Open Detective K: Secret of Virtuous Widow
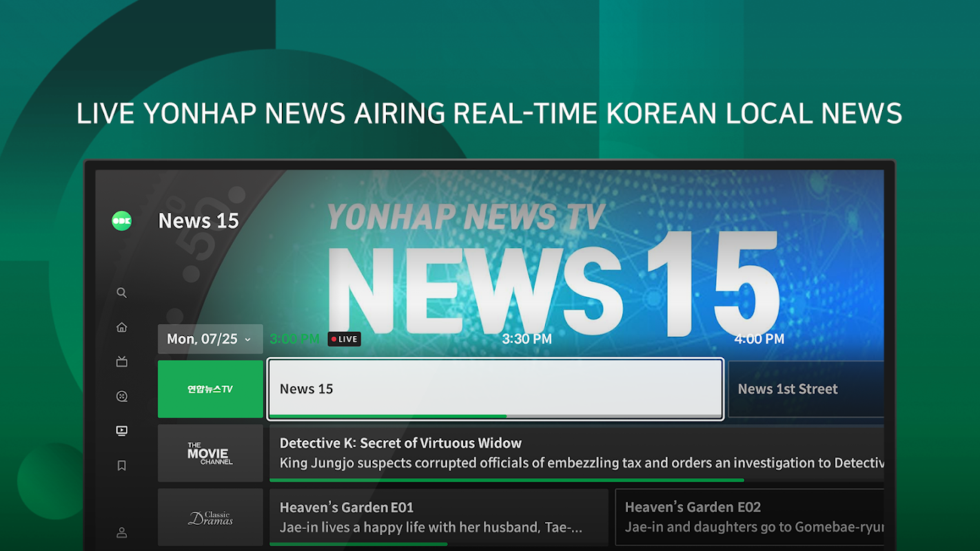This screenshot has width=980, height=551. [576, 453]
